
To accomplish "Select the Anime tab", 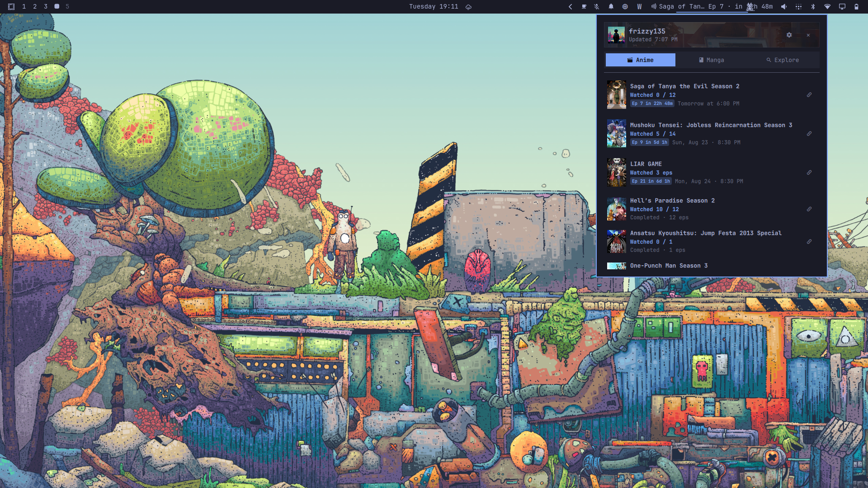I will tap(640, 60).
